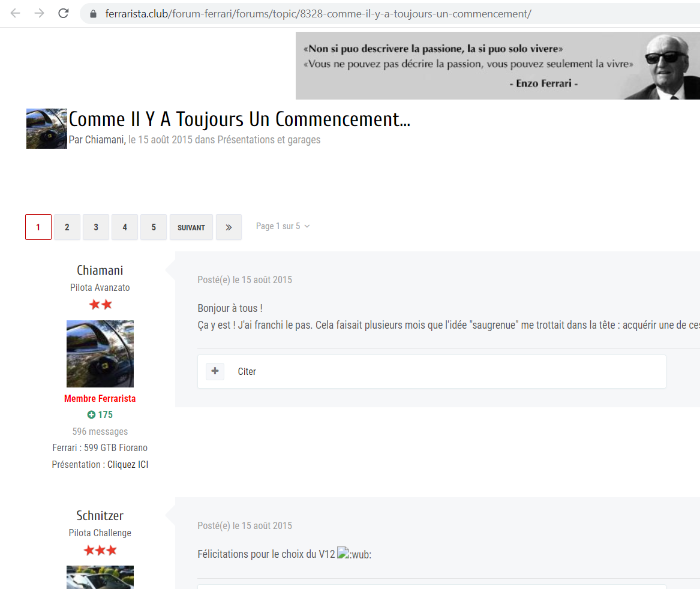Jump to last page double-chevron button
The image size is (700, 589).
pos(229,227)
